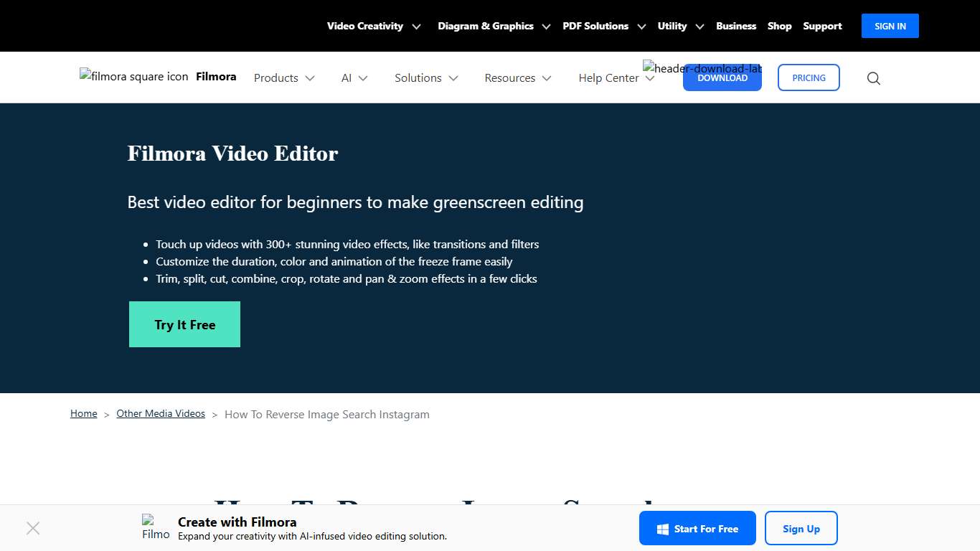Open the search icon in the header
The image size is (980, 551).
tap(873, 77)
